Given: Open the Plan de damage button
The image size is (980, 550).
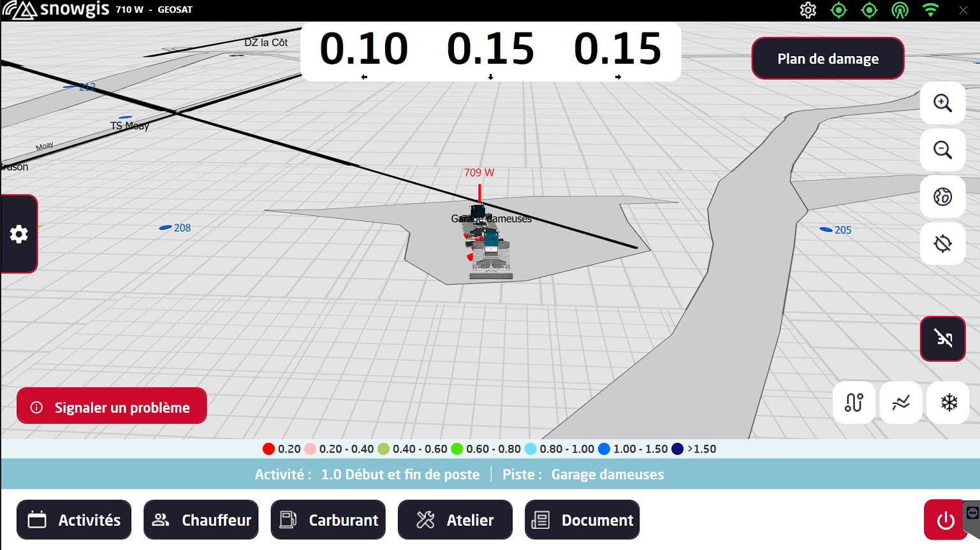Looking at the screenshot, I should click(x=827, y=59).
